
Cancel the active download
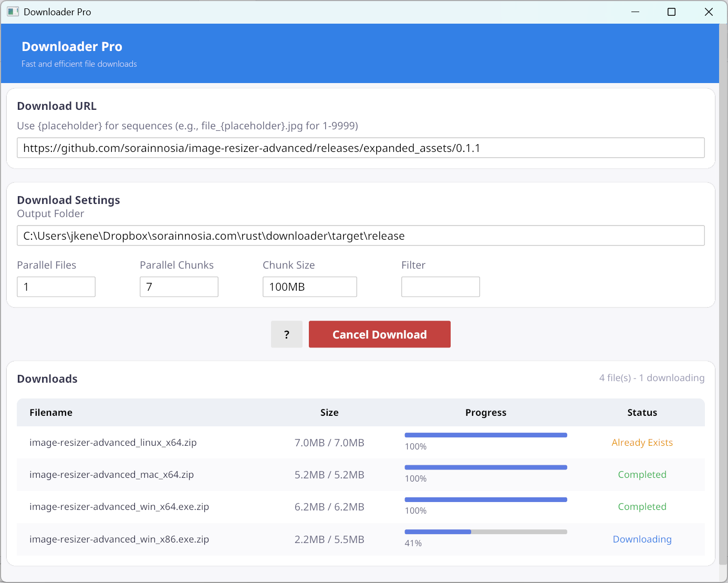coord(379,334)
